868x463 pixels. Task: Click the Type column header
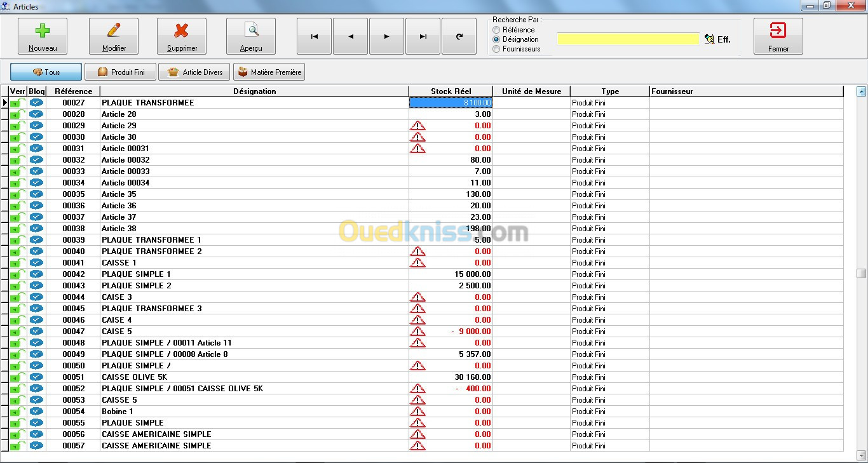tap(610, 91)
